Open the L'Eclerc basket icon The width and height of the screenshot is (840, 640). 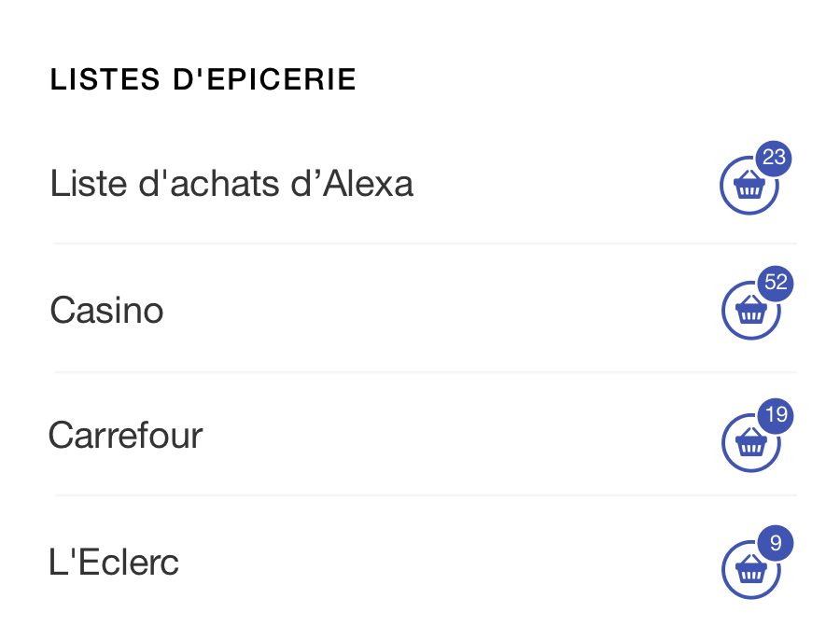tap(749, 568)
